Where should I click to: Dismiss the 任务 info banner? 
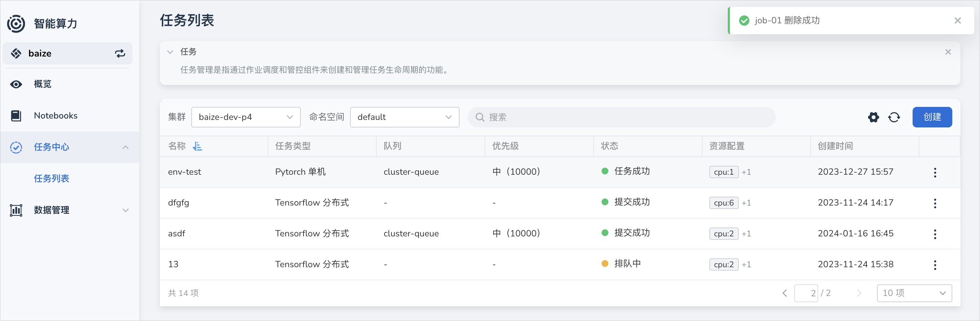tap(948, 52)
